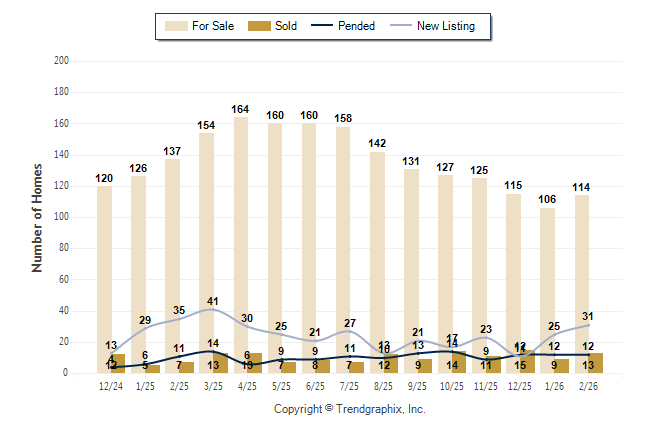The image size is (646, 434).
Task: Click the New Listing peak labeled 41
Action: point(213,301)
